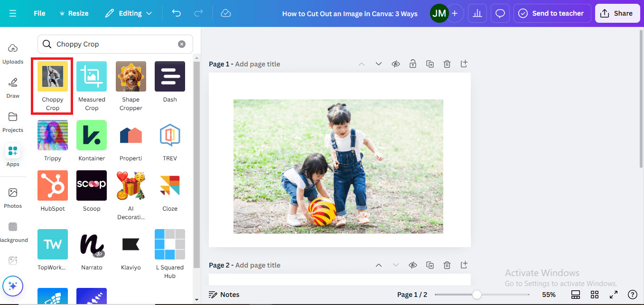Add a title to Page 2
The height and width of the screenshot is (305, 644).
258,265
